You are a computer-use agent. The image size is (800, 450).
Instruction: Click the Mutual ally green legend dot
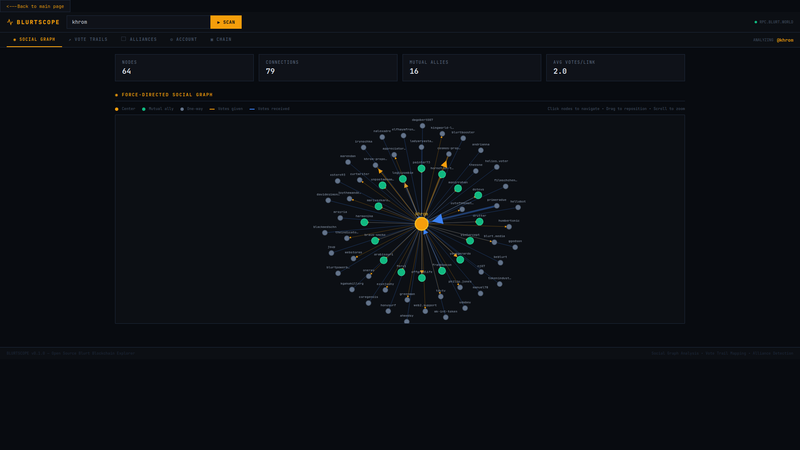pos(144,108)
